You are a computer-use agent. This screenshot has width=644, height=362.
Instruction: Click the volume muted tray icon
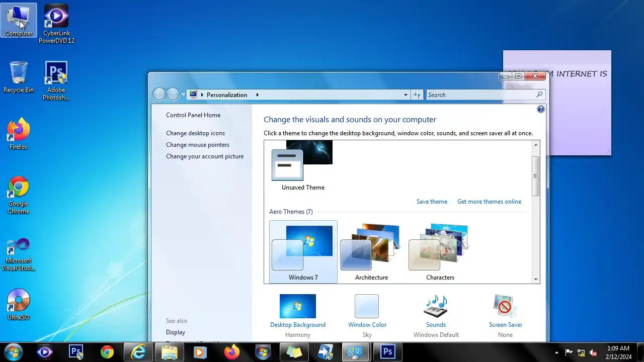tap(593, 352)
